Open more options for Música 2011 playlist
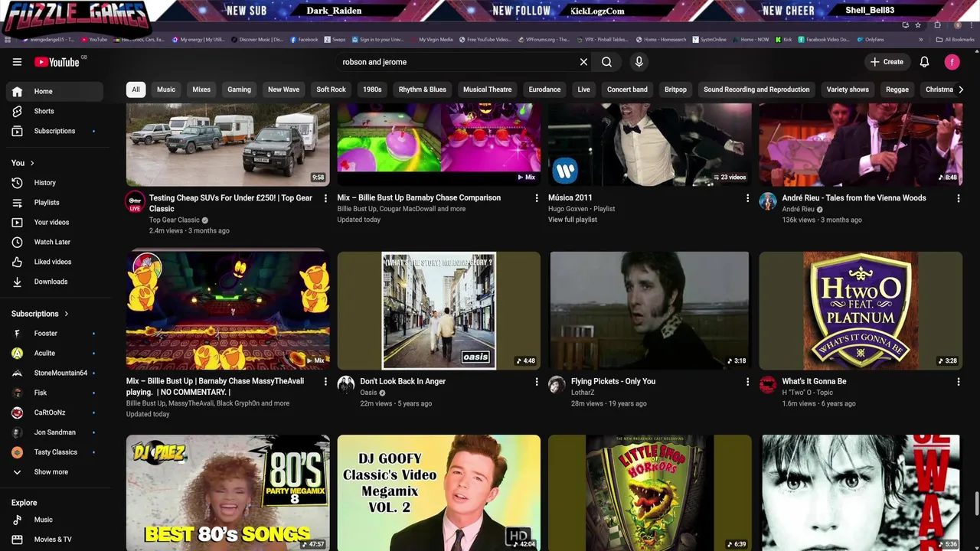980x551 pixels. click(748, 198)
